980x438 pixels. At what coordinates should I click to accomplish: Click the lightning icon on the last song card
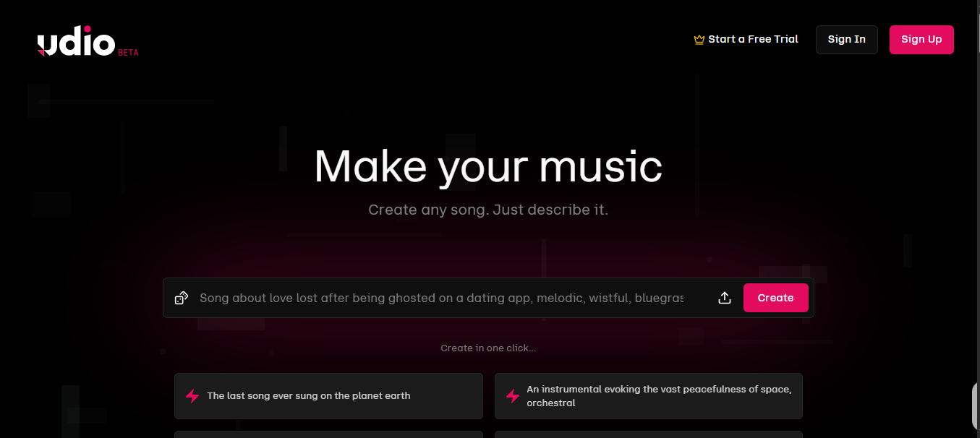[192, 396]
